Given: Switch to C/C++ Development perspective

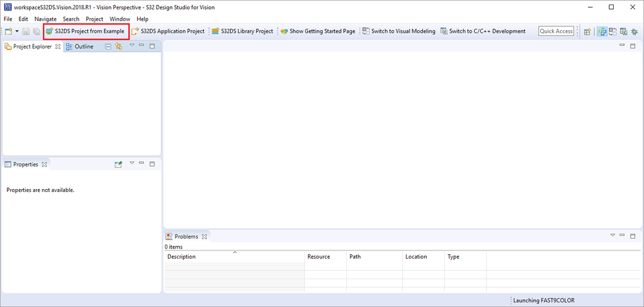Looking at the screenshot, I should point(483,31).
